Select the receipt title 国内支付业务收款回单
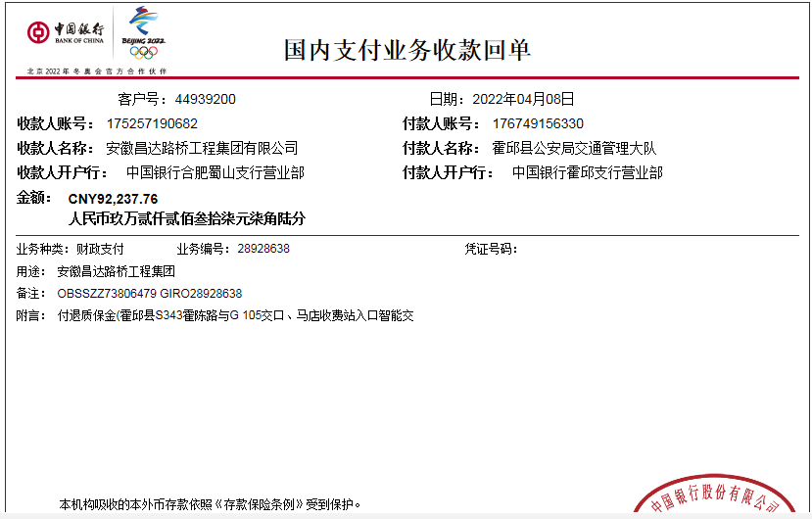 407,50
